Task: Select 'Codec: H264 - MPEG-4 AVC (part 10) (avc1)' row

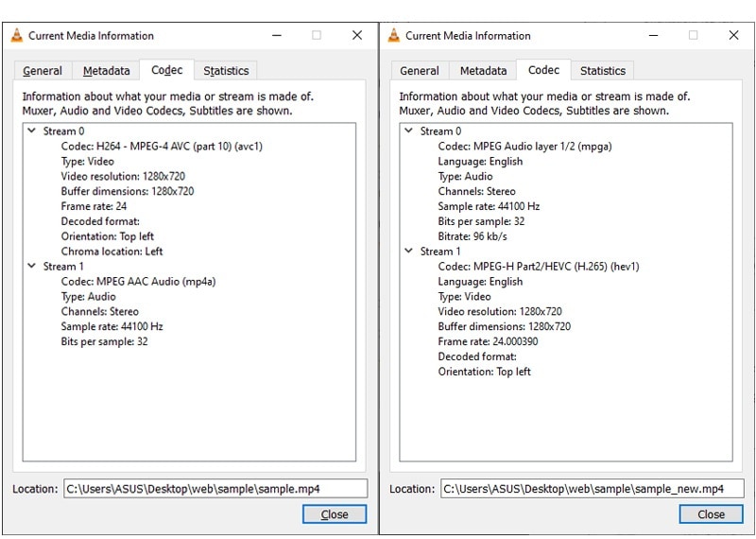Action: pos(162,147)
